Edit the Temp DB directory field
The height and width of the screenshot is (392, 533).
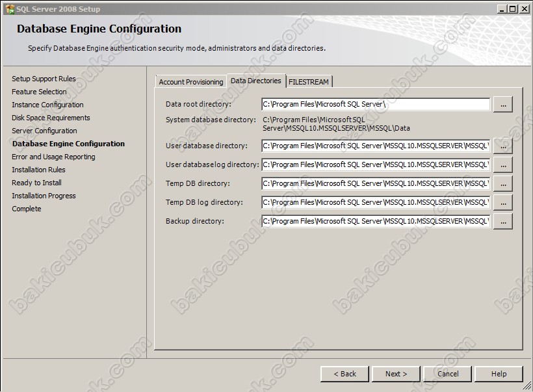coord(376,183)
